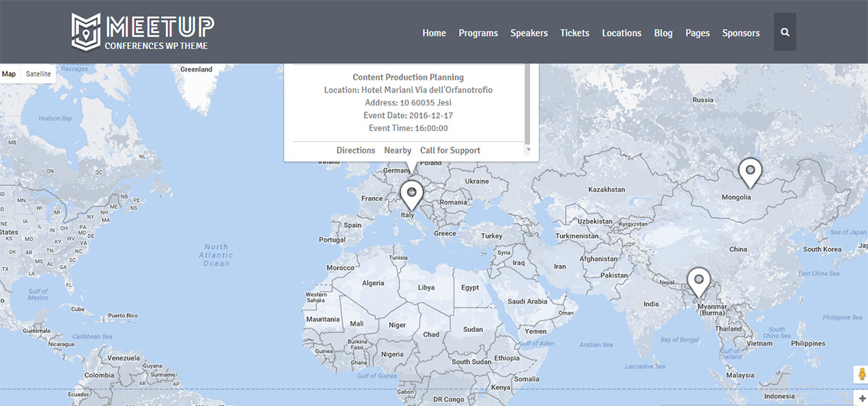This screenshot has width=868, height=406.
Task: Open the Home menu item
Action: tap(434, 33)
